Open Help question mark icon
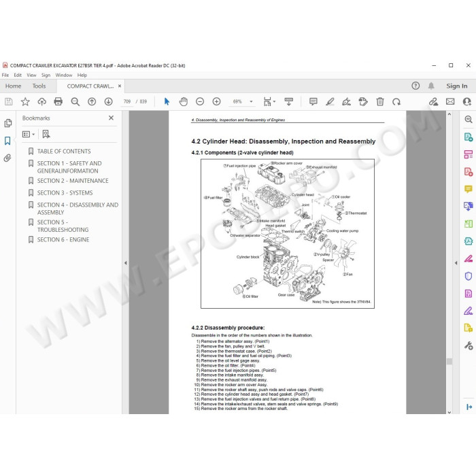476x476 pixels. click(415, 86)
